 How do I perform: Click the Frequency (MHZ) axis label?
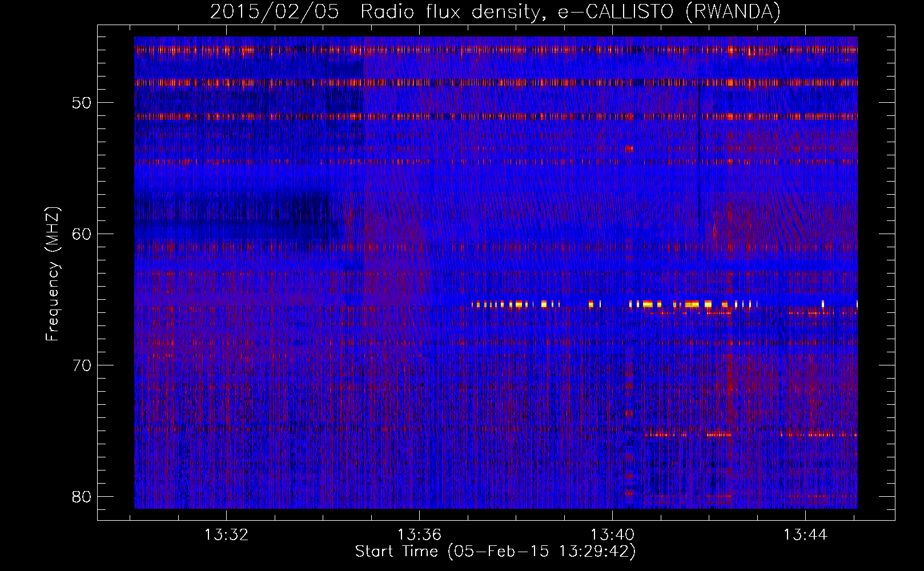tap(53, 274)
